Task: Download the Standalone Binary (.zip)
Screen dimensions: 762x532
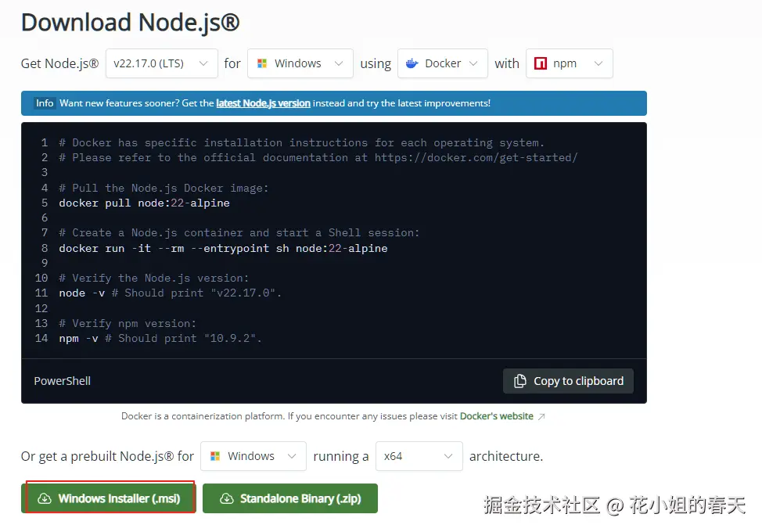Action: coord(290,498)
